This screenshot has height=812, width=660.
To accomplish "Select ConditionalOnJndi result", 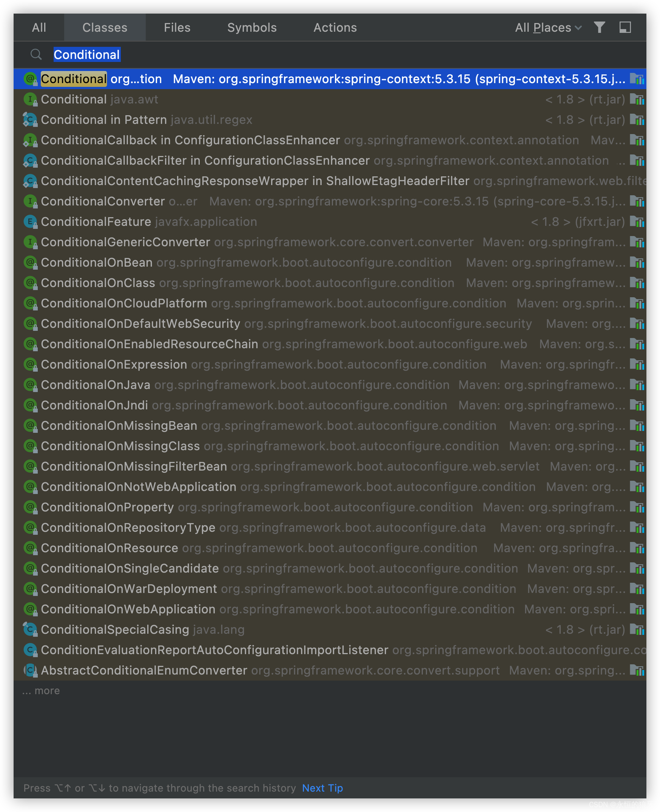I will coord(330,405).
